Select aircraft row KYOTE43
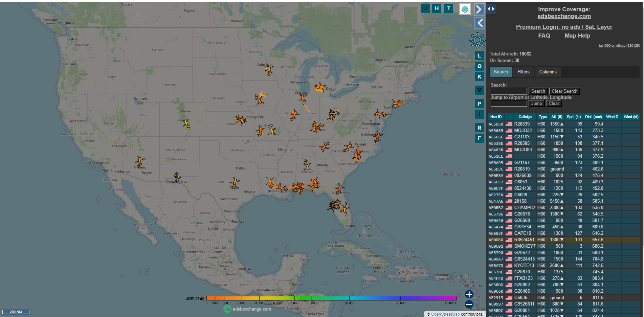Image resolution: width=644 pixels, height=317 pixels. click(x=564, y=266)
